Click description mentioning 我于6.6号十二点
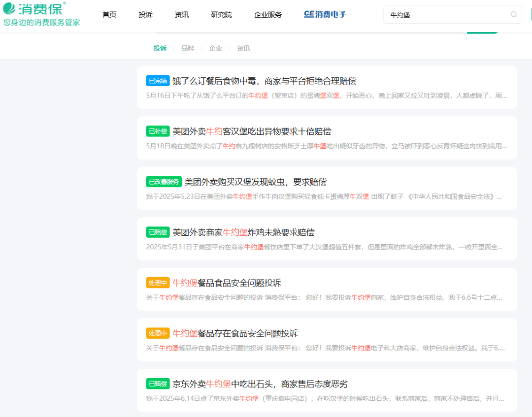 pyautogui.click(x=324, y=298)
